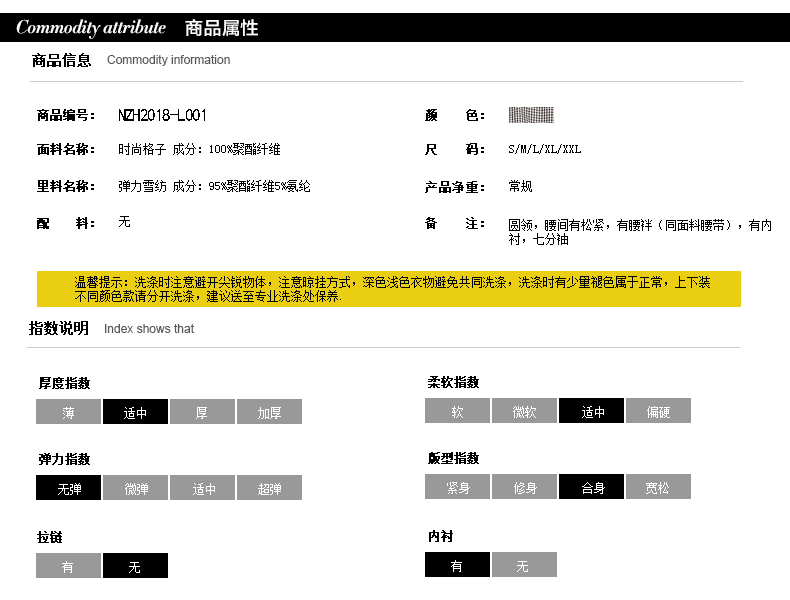Click the 商品编号 field label
This screenshot has width=790, height=600.
65,115
